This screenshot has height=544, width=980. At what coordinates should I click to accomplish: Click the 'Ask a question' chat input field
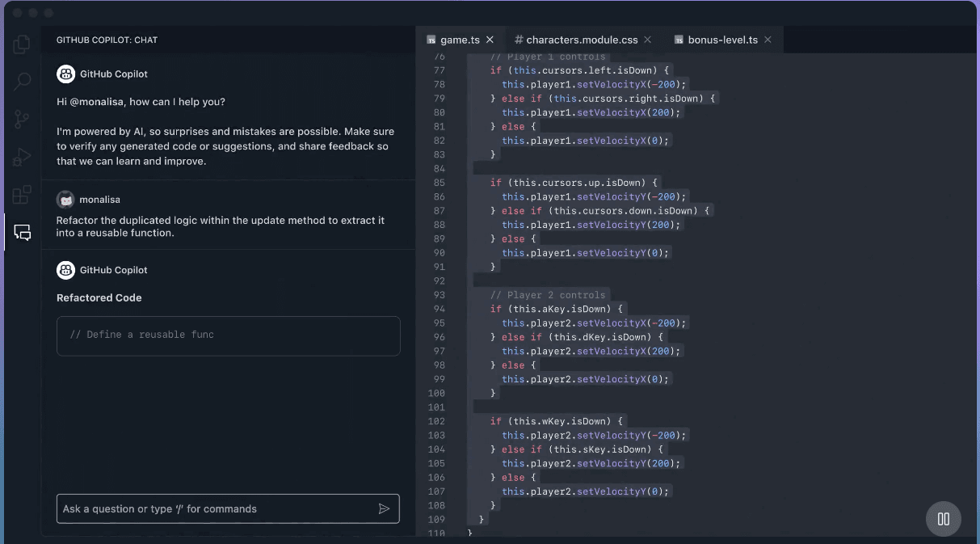click(x=218, y=508)
